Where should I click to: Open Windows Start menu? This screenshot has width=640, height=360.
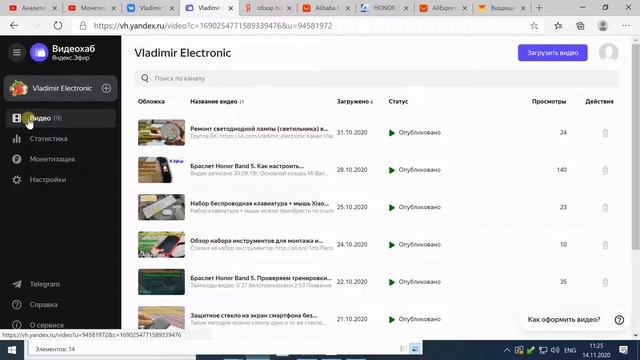click(12, 350)
